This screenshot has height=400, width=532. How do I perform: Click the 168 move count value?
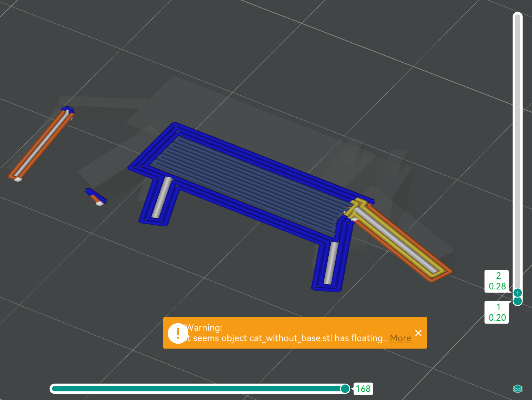363,389
